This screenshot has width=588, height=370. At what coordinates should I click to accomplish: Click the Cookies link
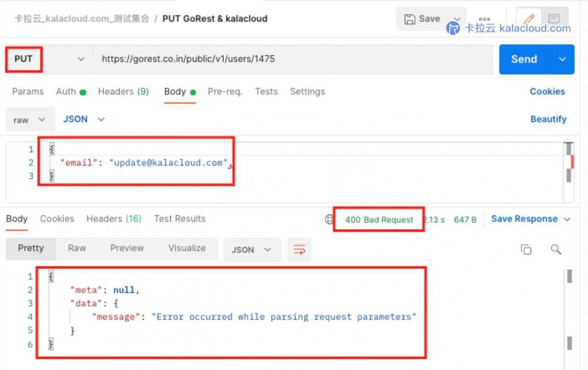[547, 91]
